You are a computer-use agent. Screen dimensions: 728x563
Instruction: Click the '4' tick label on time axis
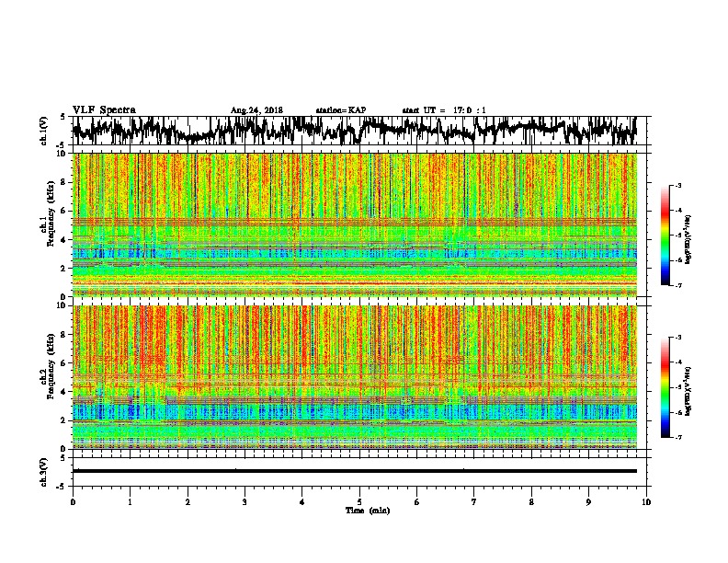click(302, 501)
